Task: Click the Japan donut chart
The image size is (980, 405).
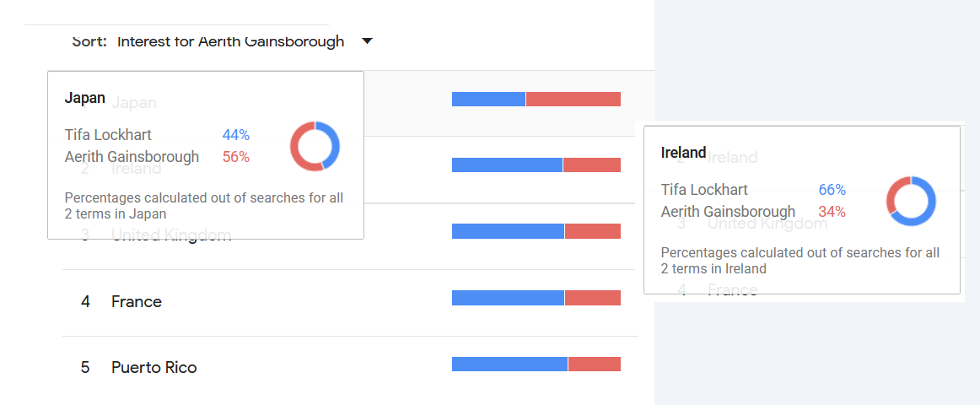Action: 315,146
